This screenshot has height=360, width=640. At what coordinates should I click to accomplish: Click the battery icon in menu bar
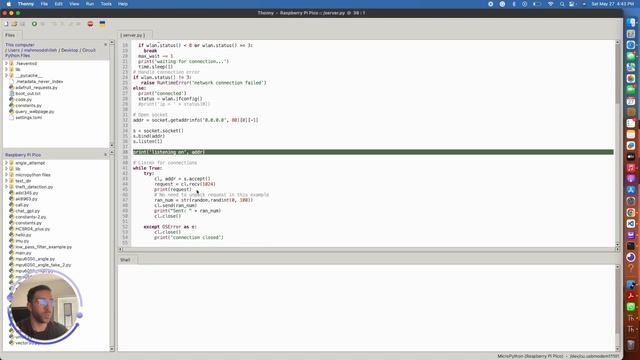pyautogui.click(x=537, y=4)
